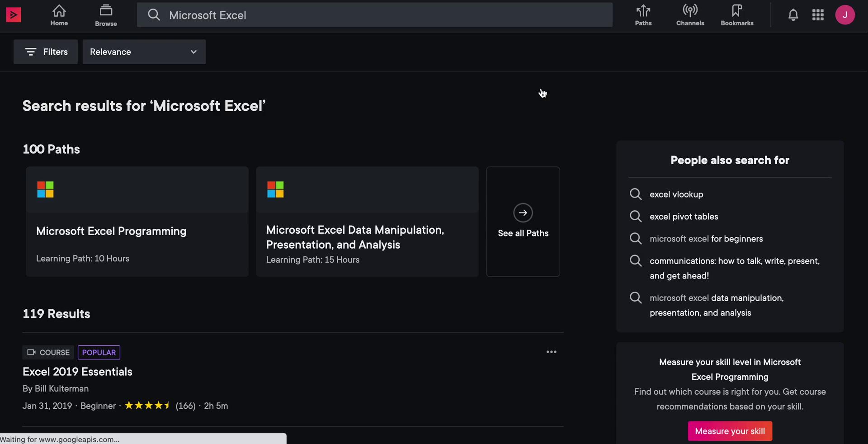Click into the 'Microsoft Excel' search field
Screen dimensions: 868x444
pos(375,15)
